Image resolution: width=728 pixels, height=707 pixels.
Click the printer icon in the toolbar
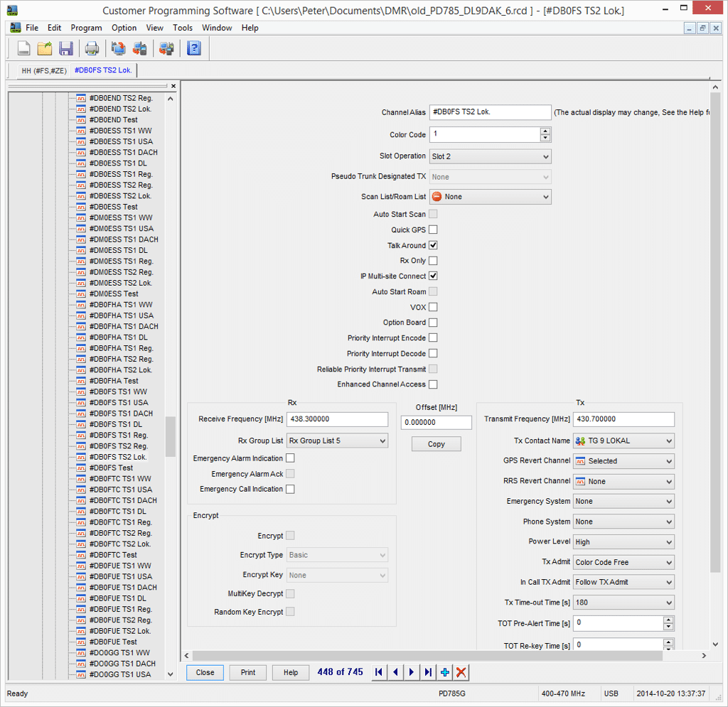coord(92,48)
